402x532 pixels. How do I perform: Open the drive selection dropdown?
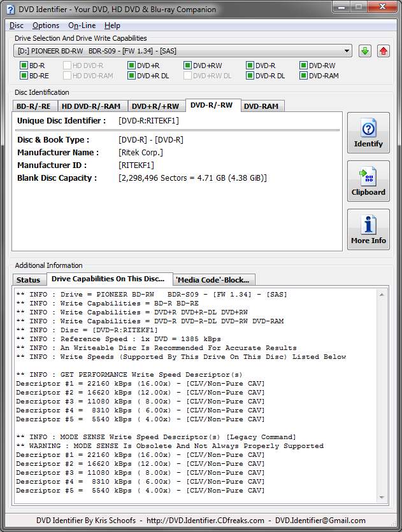click(183, 52)
